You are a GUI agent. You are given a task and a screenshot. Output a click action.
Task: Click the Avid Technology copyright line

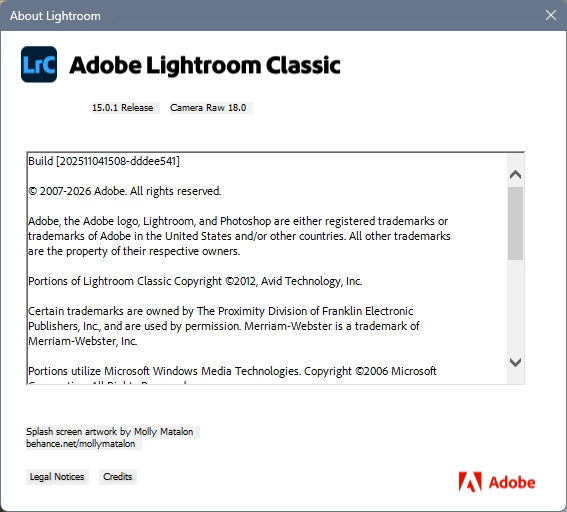pyautogui.click(x=195, y=281)
